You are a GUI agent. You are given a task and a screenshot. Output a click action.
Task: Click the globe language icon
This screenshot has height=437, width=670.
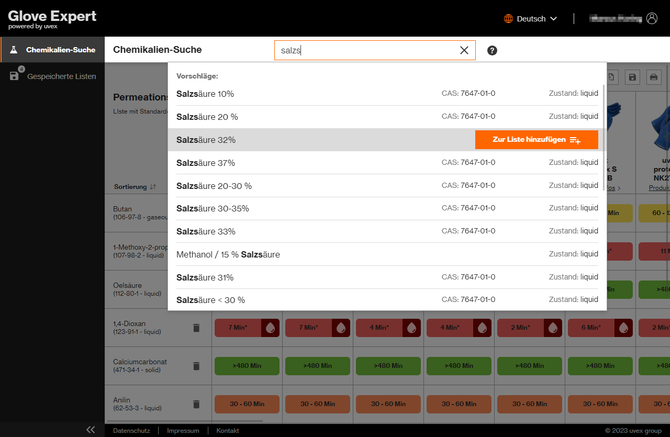(x=508, y=18)
